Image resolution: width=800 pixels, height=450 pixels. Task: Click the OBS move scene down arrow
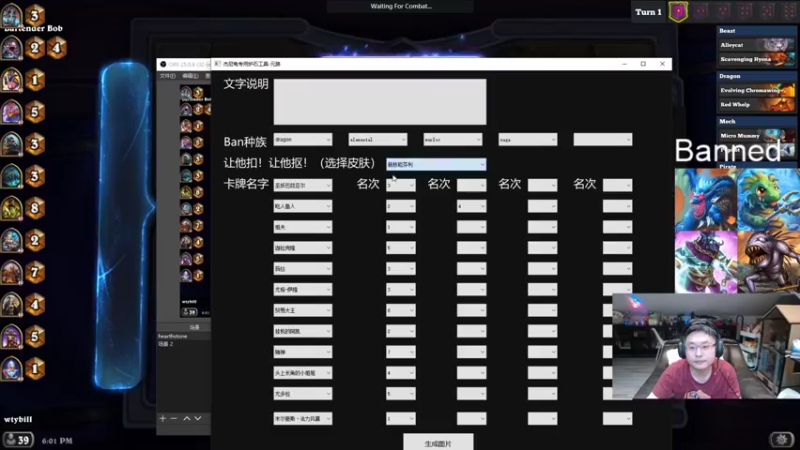[x=198, y=418]
